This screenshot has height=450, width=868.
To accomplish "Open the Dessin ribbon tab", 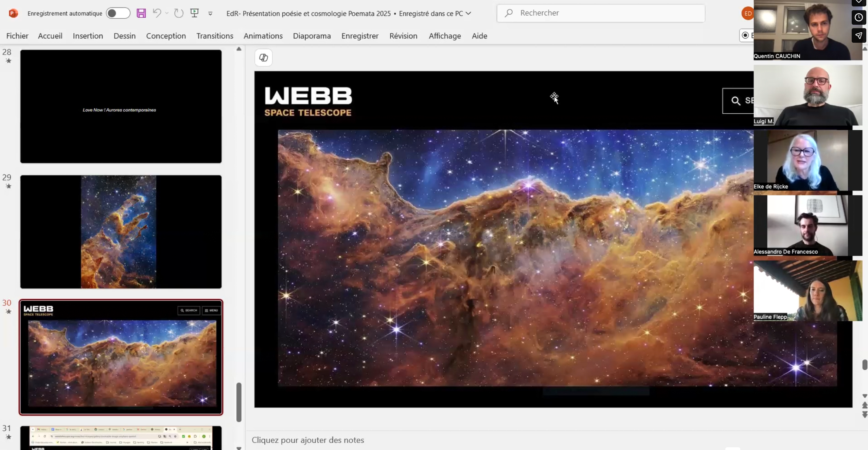I will point(125,36).
